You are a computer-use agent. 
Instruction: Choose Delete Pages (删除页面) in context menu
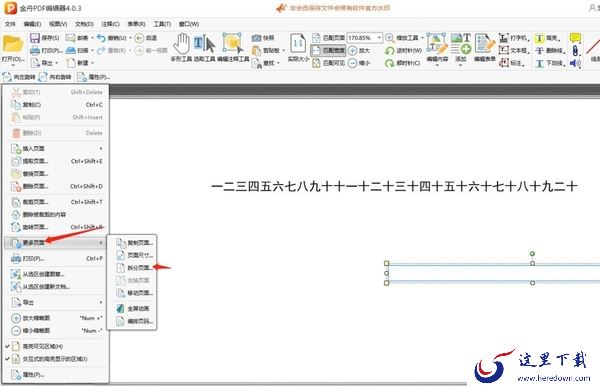click(56, 186)
